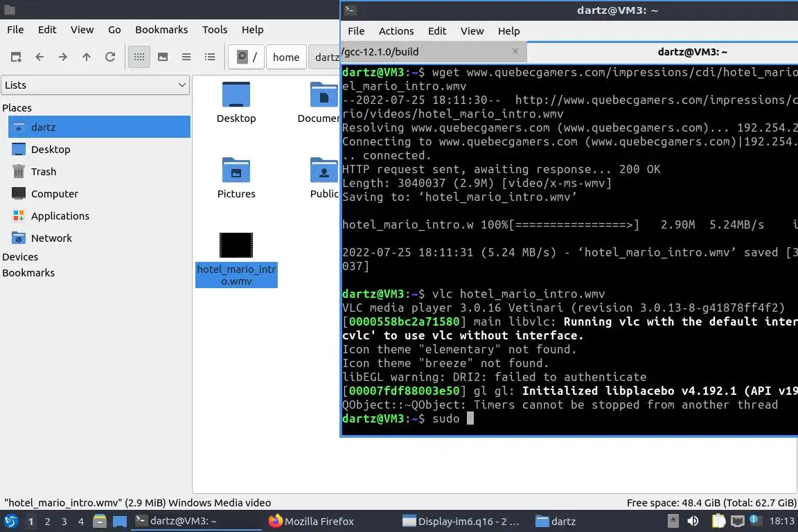Click the 18:13 panel clock

[x=781, y=521]
